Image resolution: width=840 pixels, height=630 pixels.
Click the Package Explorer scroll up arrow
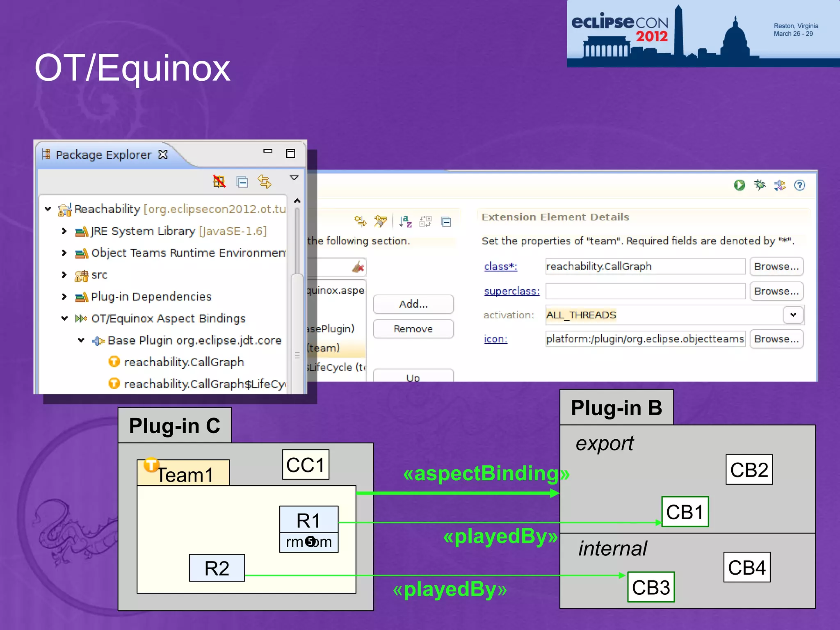pos(297,201)
